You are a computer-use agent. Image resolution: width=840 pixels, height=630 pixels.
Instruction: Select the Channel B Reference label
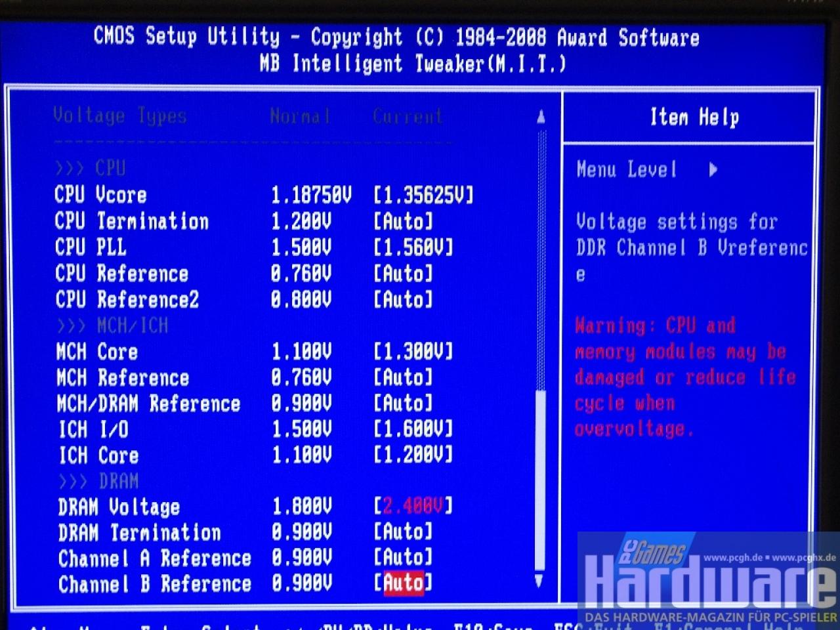click(155, 583)
